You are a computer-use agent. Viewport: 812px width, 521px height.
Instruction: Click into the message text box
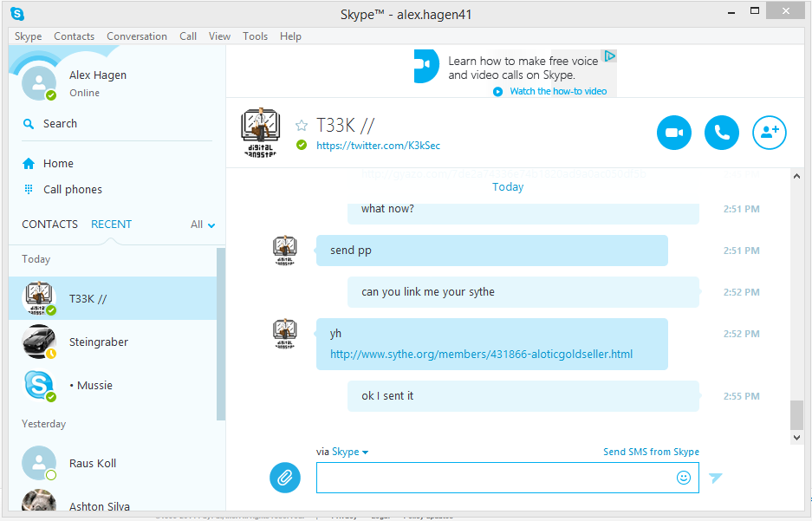495,478
